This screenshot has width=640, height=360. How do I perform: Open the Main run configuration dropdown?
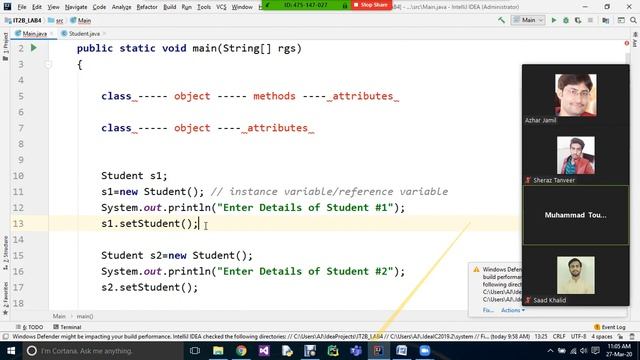point(528,20)
